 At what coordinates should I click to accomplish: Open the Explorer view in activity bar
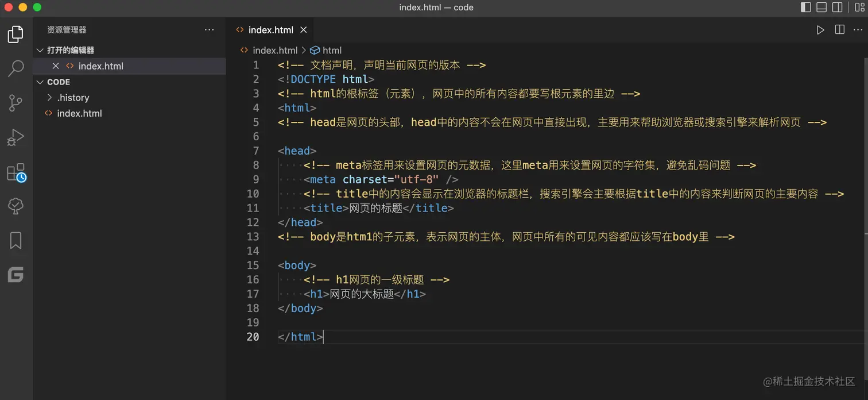tap(15, 34)
